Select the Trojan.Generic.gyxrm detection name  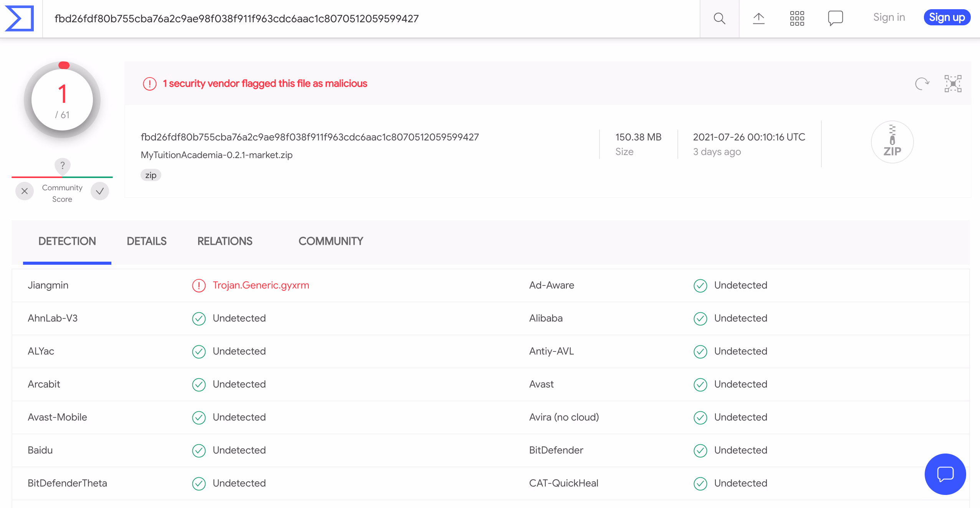[x=261, y=285]
